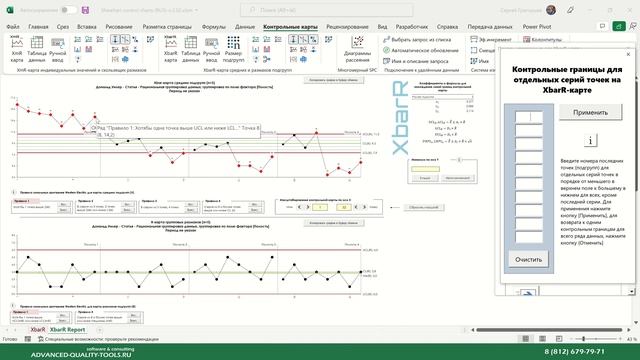Screen dimensions: 640x360
Task: Click the bottommost point number field in dialog
Action: (529, 237)
